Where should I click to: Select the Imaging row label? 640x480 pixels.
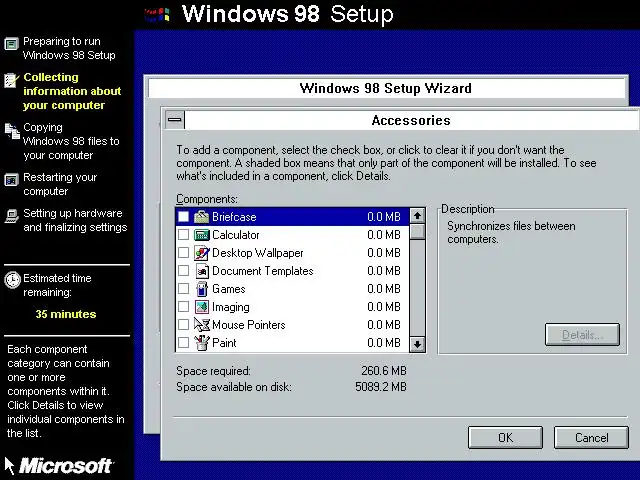point(231,307)
